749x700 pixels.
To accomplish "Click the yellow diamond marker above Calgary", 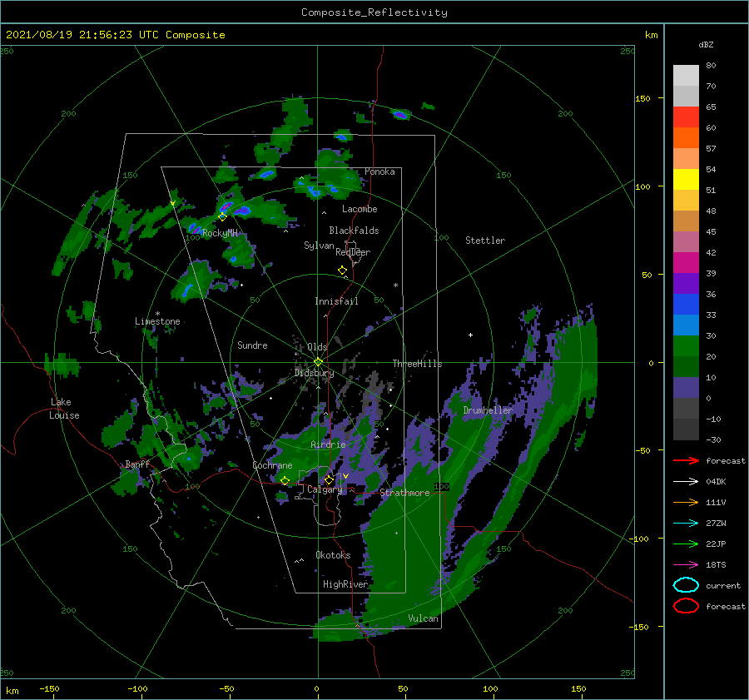I will (x=329, y=479).
